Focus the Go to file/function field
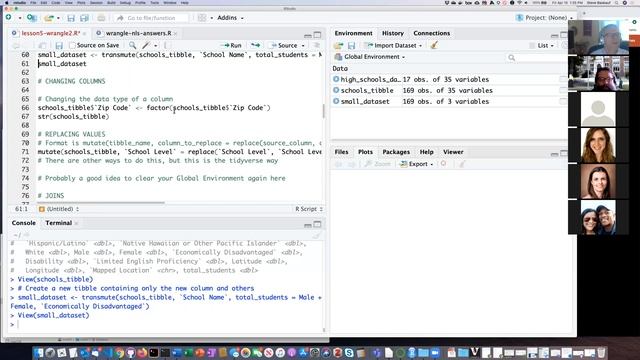This screenshot has width=640, height=360. tap(151, 18)
